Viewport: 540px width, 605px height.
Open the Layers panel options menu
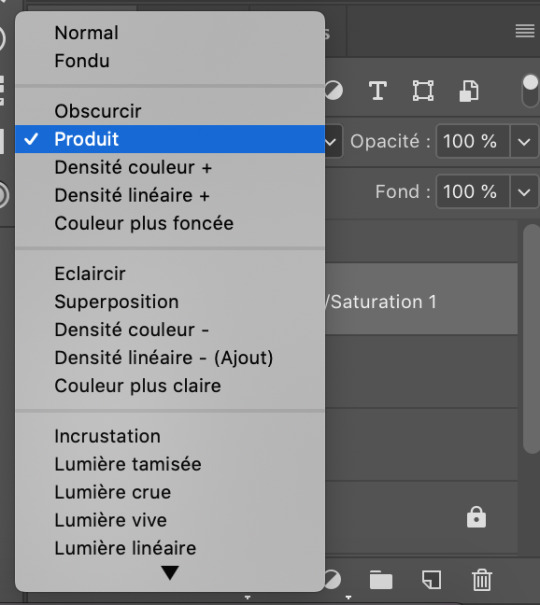point(525,31)
